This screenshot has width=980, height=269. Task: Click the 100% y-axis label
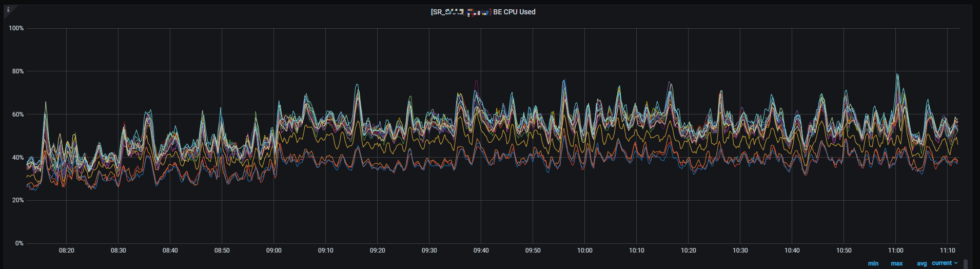[x=16, y=28]
